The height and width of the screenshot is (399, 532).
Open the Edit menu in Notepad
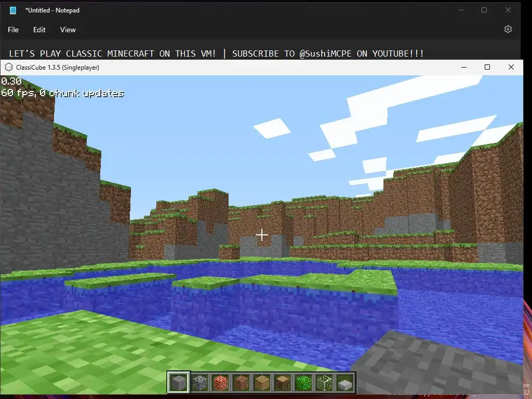39,30
